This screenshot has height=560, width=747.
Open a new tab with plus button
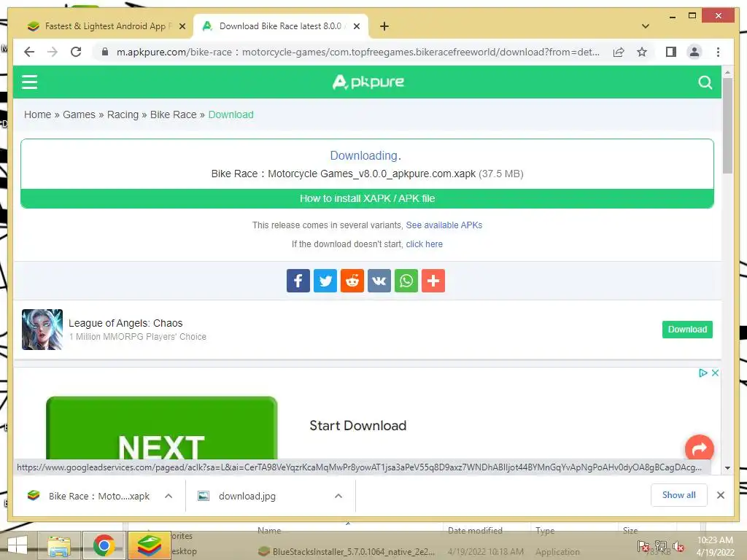384,27
